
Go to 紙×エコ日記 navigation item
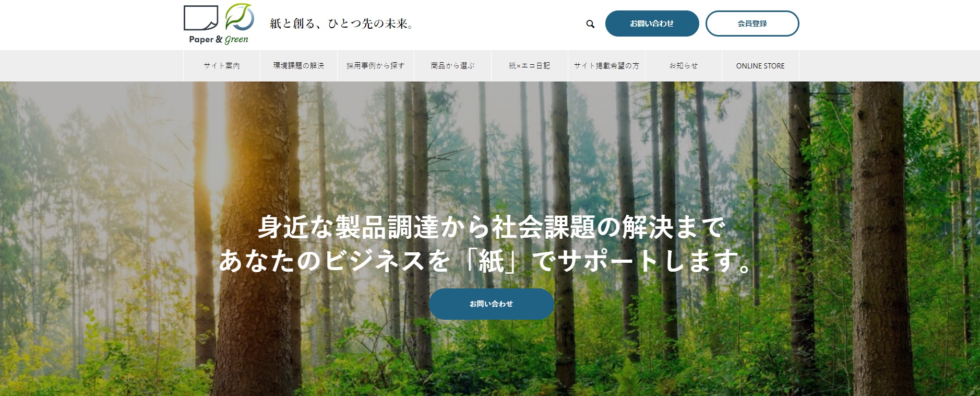[530, 66]
